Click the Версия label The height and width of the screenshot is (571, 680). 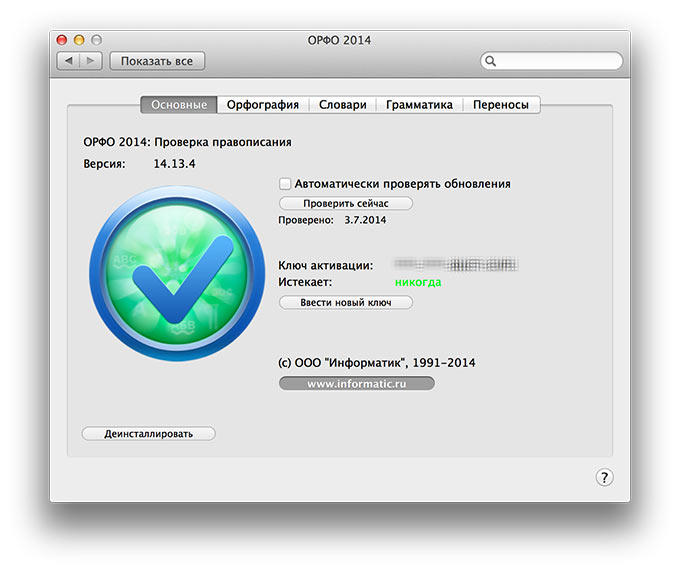pos(104,164)
